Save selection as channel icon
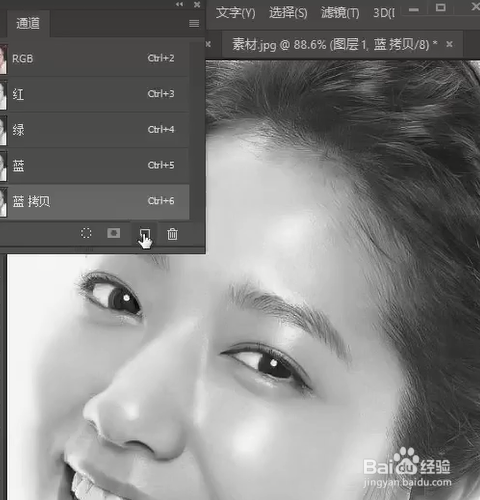Screen dimensions: 480x500 [114, 233]
